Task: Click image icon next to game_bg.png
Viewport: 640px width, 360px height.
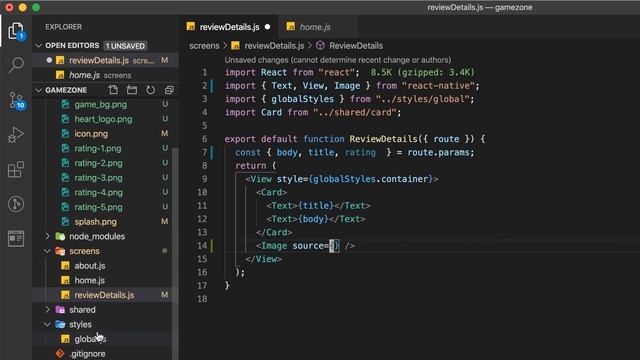Action: pos(65,104)
